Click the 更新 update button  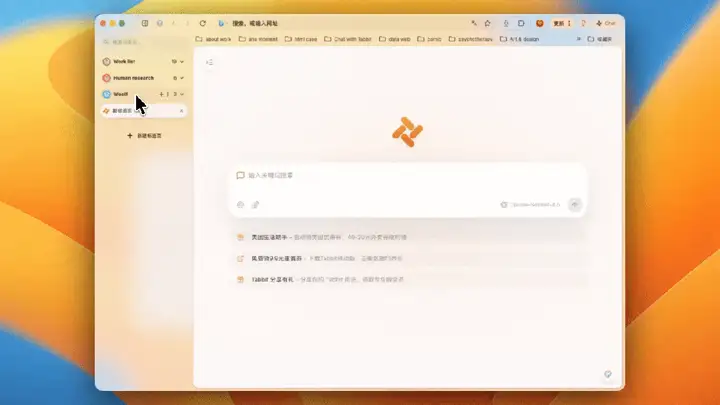(562, 23)
